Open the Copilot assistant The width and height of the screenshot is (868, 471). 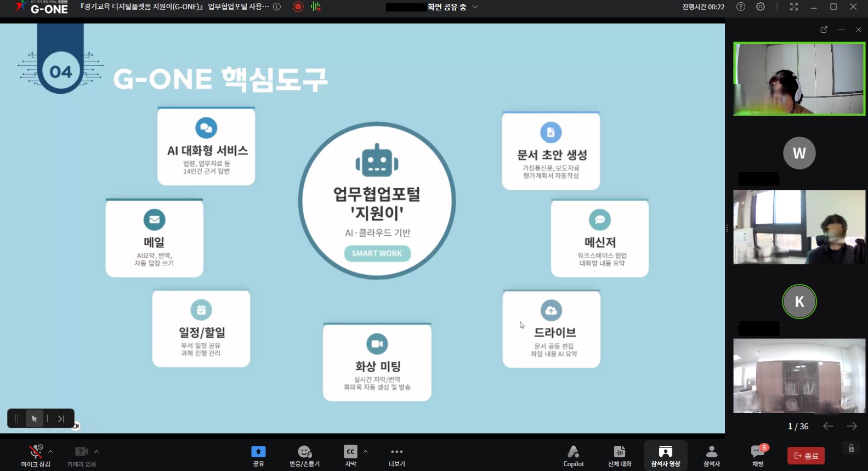click(573, 456)
